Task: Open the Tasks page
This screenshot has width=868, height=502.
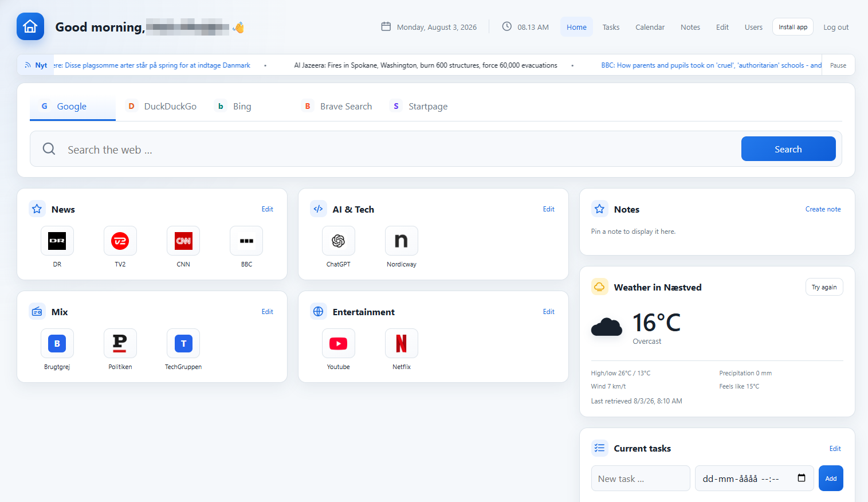Action: point(611,27)
